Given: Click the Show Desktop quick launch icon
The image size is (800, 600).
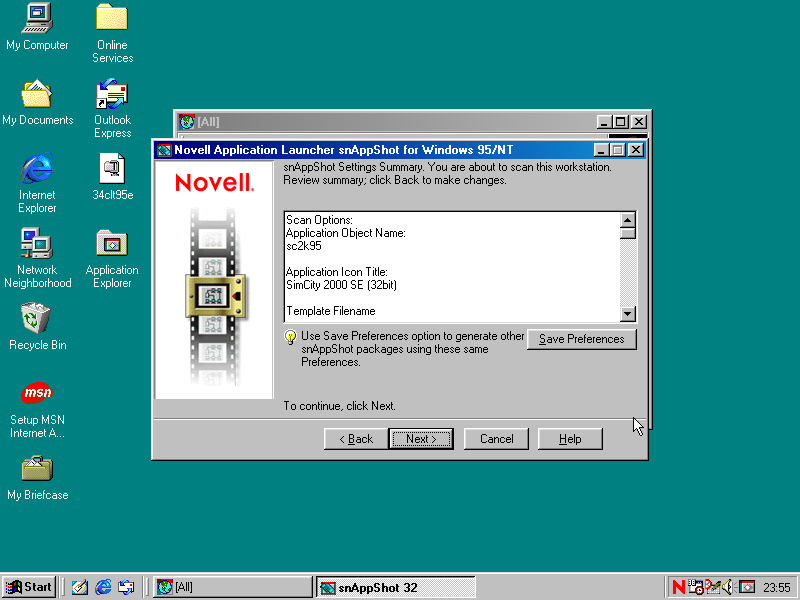Looking at the screenshot, I should [x=80, y=587].
